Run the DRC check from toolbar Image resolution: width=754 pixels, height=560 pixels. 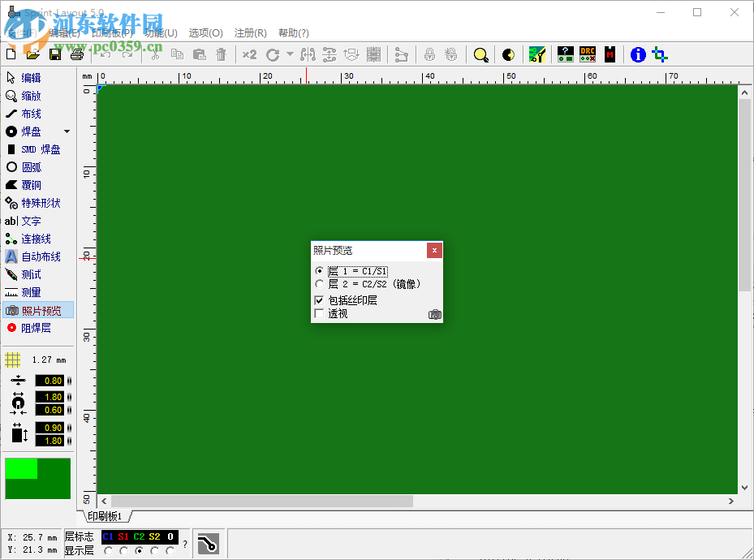tap(588, 54)
